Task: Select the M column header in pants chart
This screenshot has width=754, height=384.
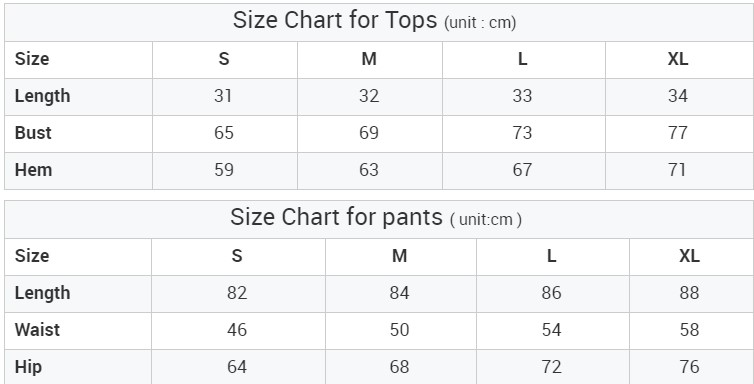Action: (x=400, y=256)
